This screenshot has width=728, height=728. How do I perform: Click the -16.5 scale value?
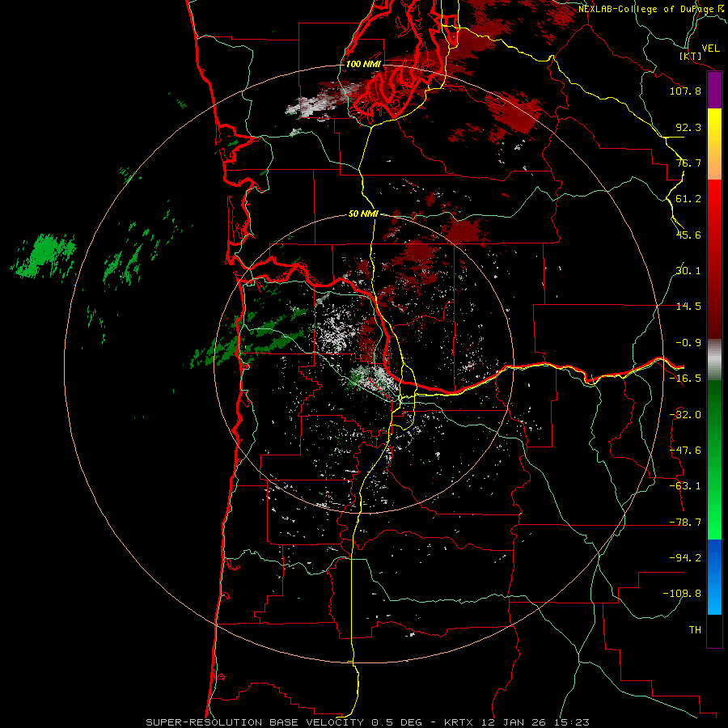685,379
